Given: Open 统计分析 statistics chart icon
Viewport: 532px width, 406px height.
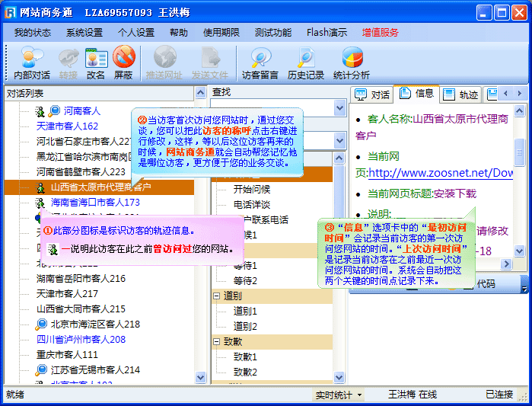Looking at the screenshot, I should point(352,62).
